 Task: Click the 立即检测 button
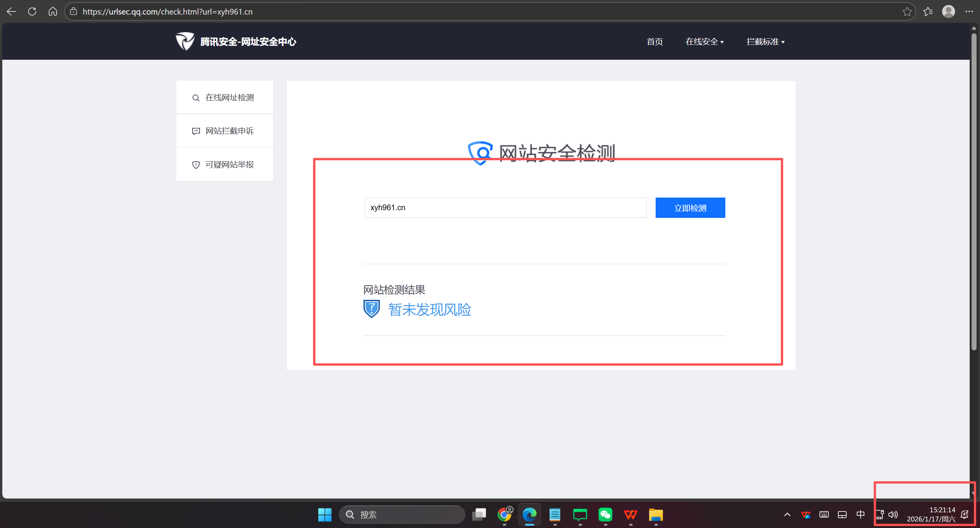tap(690, 208)
